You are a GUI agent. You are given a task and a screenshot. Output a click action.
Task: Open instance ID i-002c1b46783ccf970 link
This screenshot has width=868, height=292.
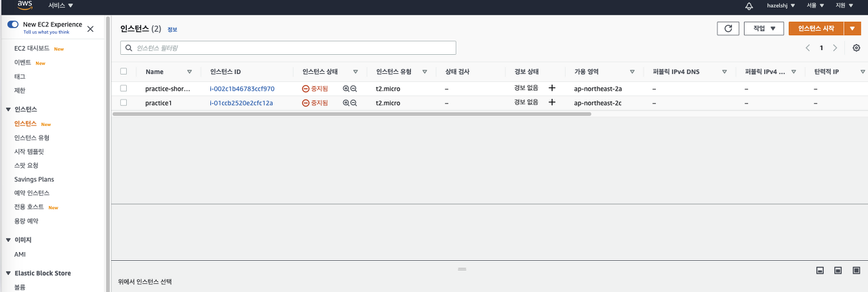pos(242,89)
